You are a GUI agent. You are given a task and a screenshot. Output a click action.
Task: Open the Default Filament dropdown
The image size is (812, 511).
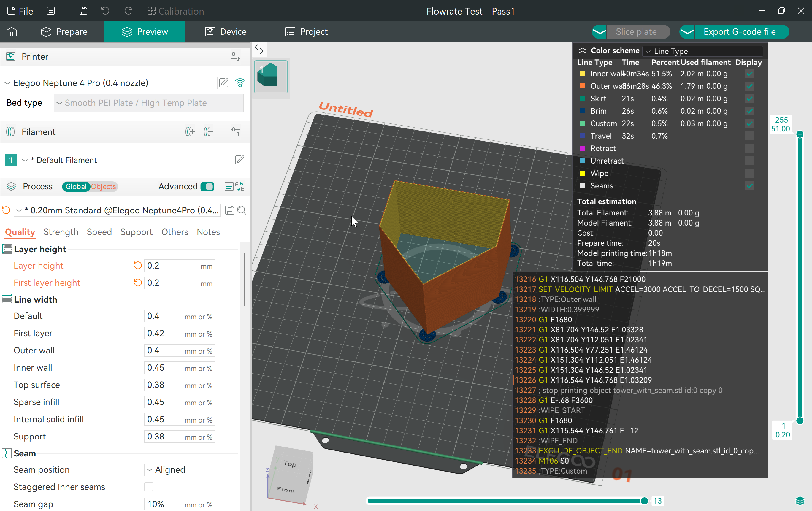click(126, 160)
